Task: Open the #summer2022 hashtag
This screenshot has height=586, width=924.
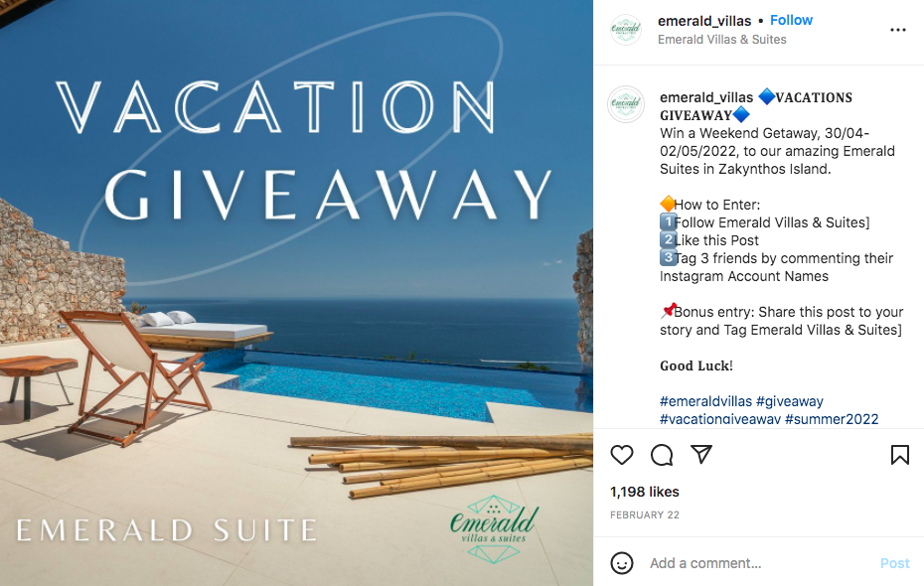Action: tap(832, 419)
